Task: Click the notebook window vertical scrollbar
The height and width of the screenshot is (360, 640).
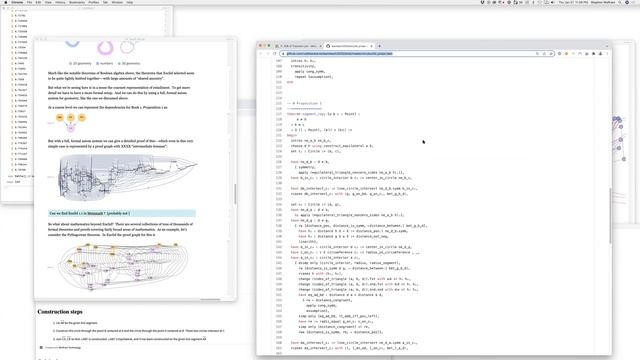Action: point(235,194)
